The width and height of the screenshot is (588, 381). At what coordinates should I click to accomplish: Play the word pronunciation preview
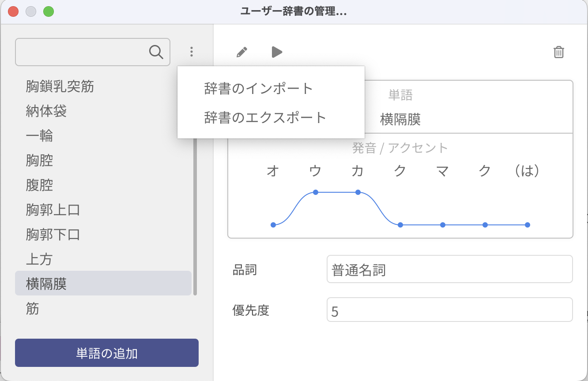[277, 52]
